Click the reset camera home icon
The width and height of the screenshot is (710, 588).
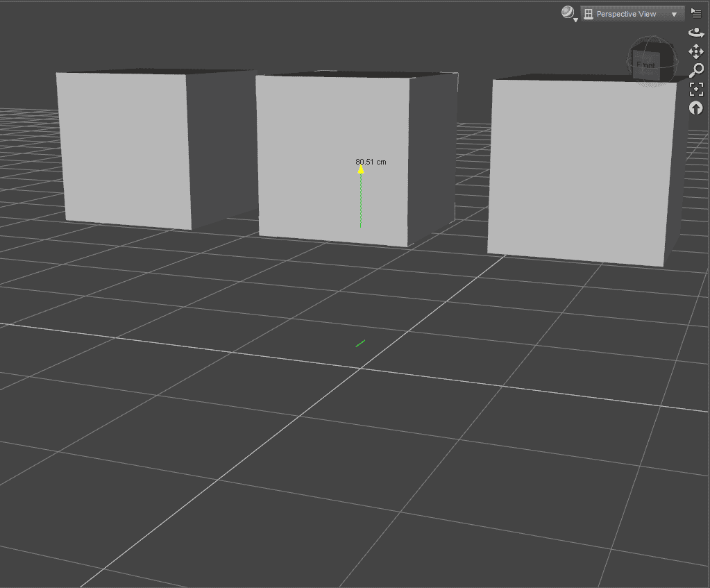(x=696, y=108)
